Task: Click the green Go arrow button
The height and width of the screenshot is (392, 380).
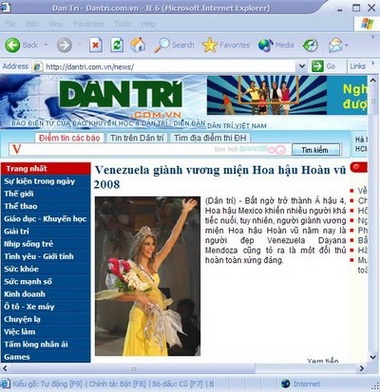Action: coord(317,66)
